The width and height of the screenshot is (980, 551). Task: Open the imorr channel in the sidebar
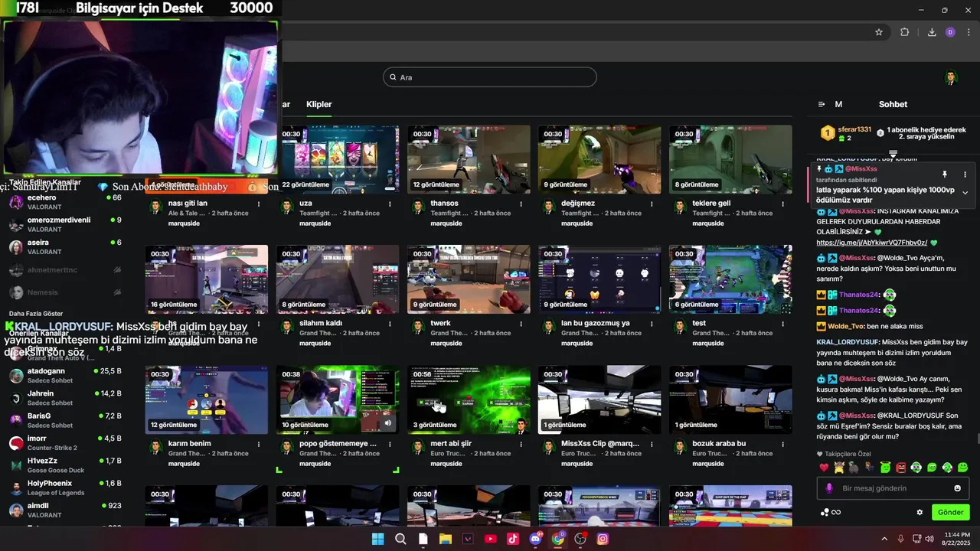65,443
